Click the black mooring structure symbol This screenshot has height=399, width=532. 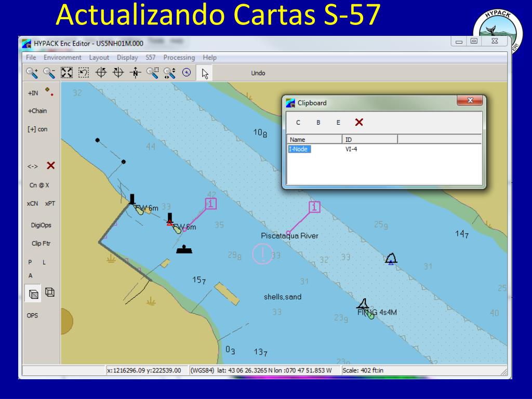point(184,249)
